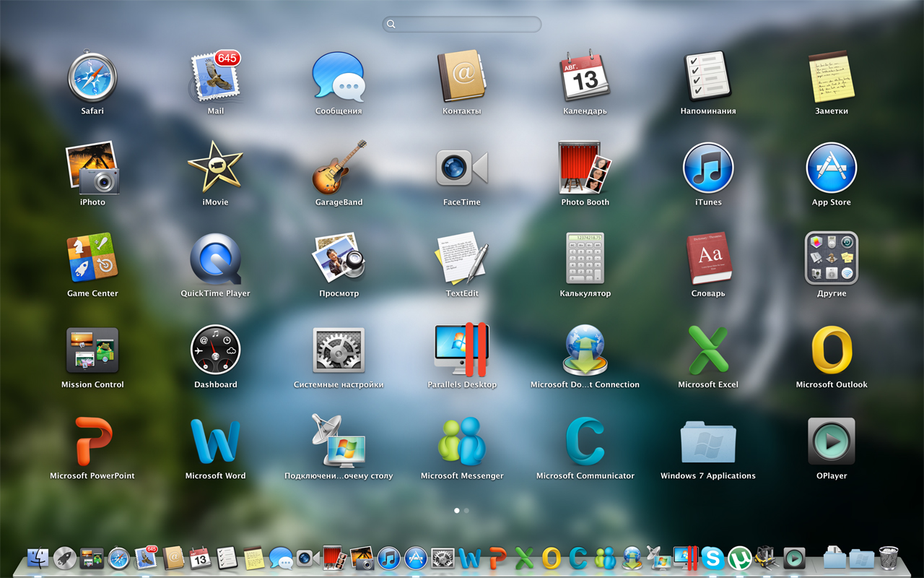Select first Launchpad page dot
Screen dimensions: 924x578
457,510
